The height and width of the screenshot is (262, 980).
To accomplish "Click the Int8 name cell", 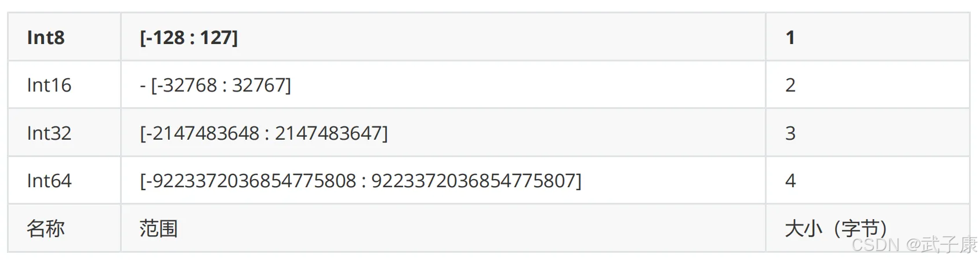I will click(x=46, y=38).
